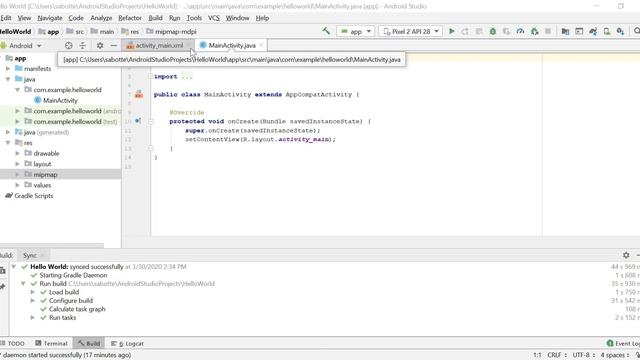The height and width of the screenshot is (360, 640).
Task: Collapse the res folder
Action: click(x=8, y=143)
